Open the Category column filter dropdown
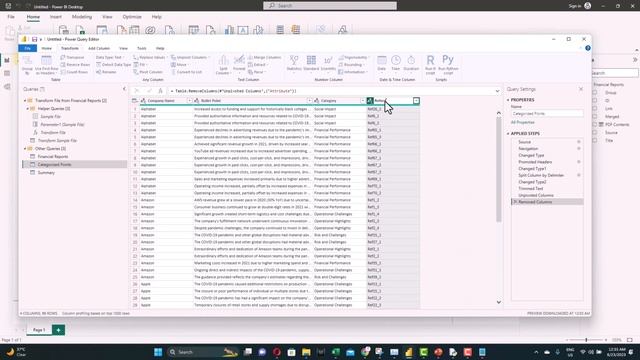 click(362, 100)
